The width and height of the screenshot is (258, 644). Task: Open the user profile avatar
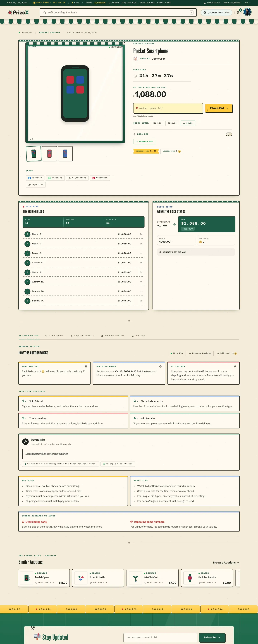pos(247,12)
